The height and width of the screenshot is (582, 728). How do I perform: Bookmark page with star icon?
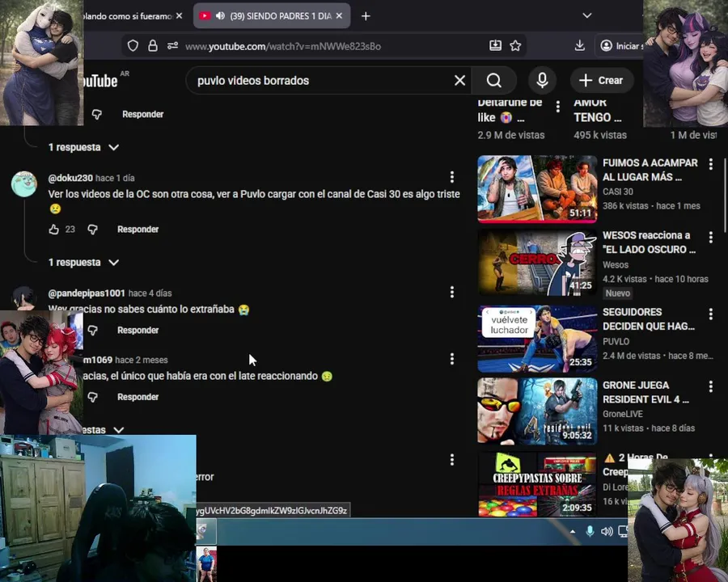pyautogui.click(x=515, y=45)
